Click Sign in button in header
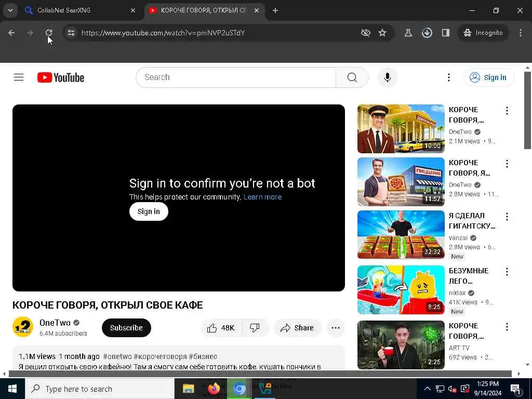 coord(489,77)
